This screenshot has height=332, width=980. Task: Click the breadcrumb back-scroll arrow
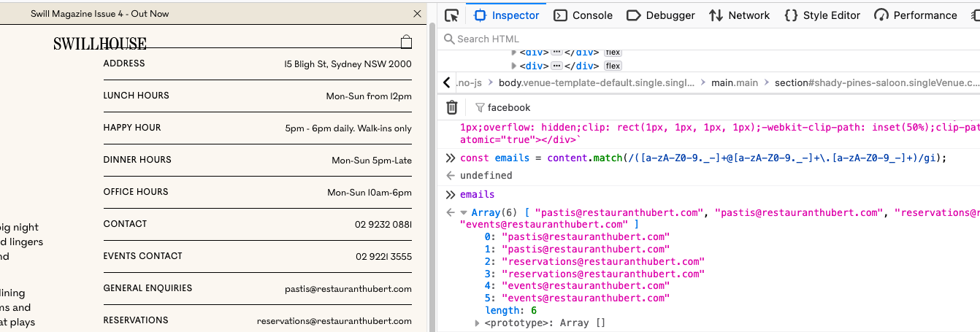(x=447, y=82)
